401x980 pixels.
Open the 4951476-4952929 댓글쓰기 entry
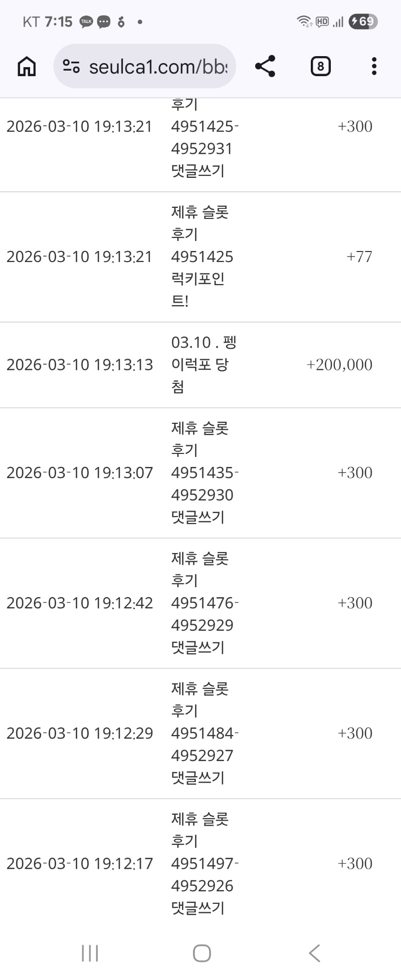tap(205, 603)
